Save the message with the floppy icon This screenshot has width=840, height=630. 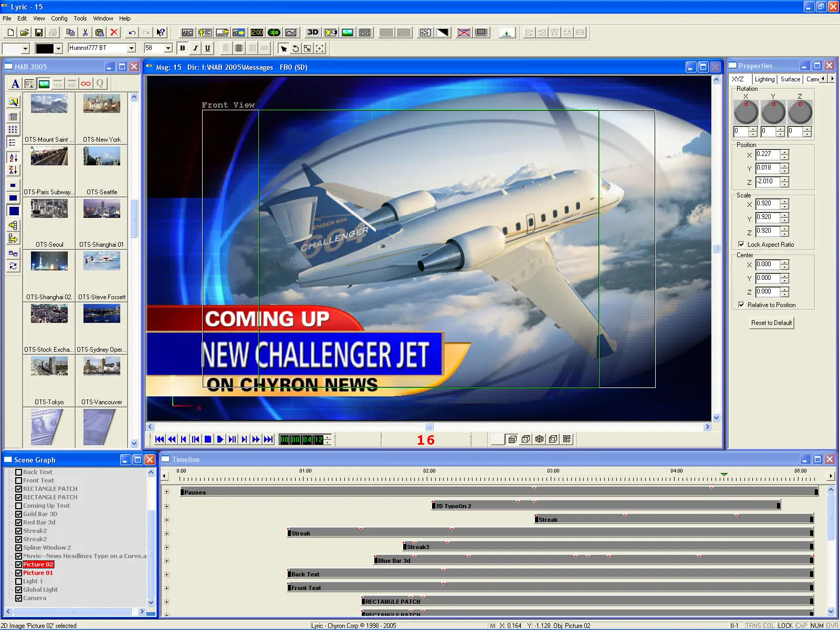click(x=38, y=33)
